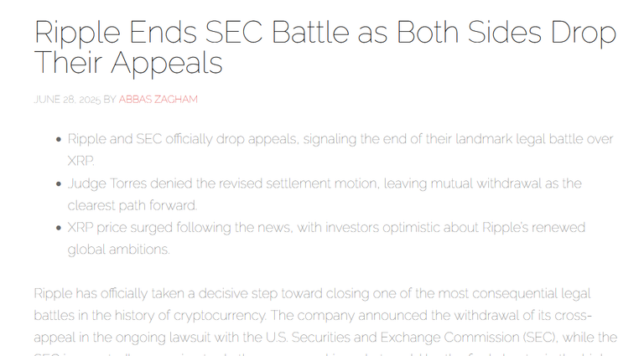Viewport: 644px width, 356px height.
Task: Click the word BY in the byline
Action: click(x=110, y=99)
